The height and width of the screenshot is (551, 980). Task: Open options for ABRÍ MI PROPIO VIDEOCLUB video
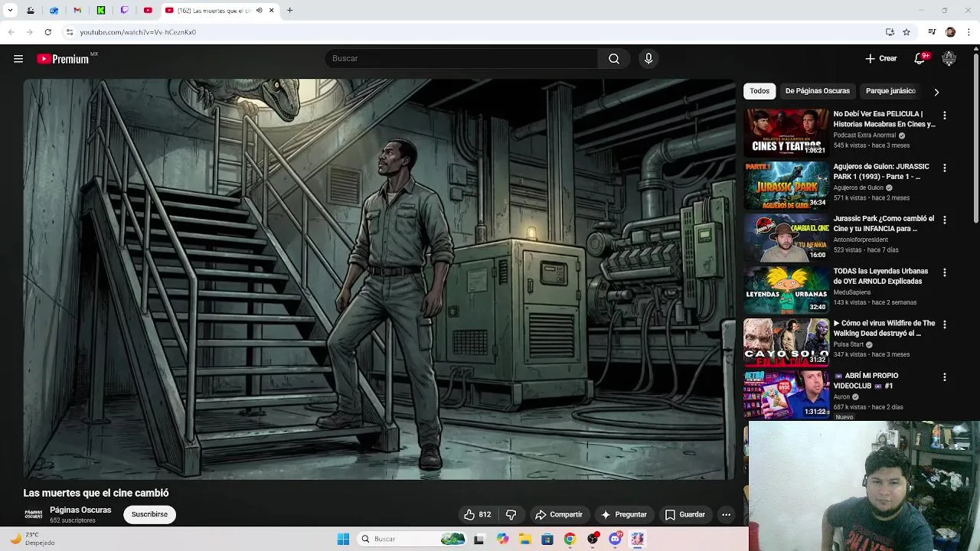945,377
